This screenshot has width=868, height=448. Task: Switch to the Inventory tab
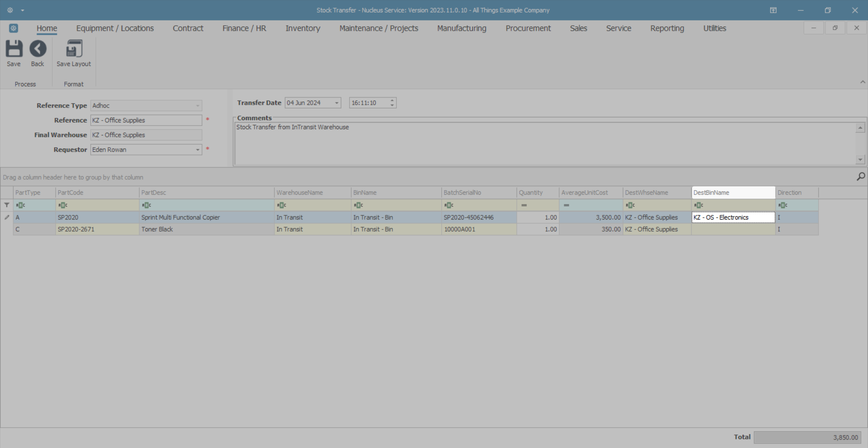[x=303, y=28]
